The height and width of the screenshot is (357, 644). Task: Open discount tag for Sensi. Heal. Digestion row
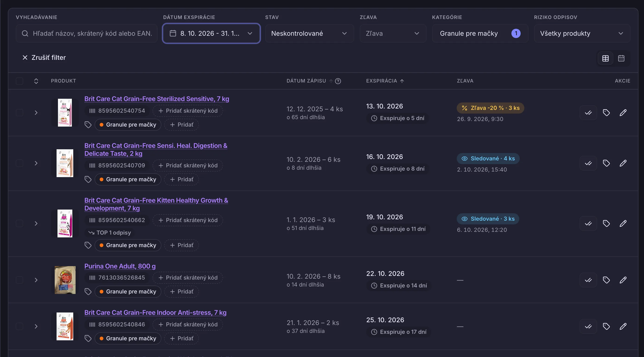[606, 163]
